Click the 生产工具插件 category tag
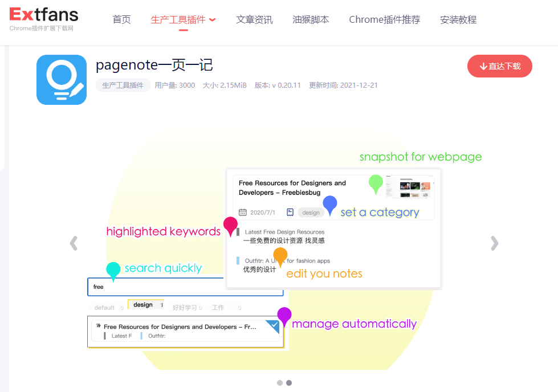558x392 pixels. [123, 85]
